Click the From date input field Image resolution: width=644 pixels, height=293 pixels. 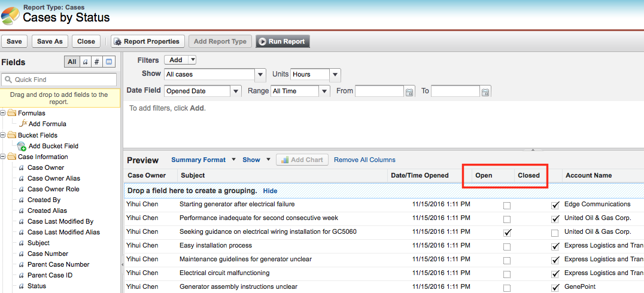[x=379, y=91]
